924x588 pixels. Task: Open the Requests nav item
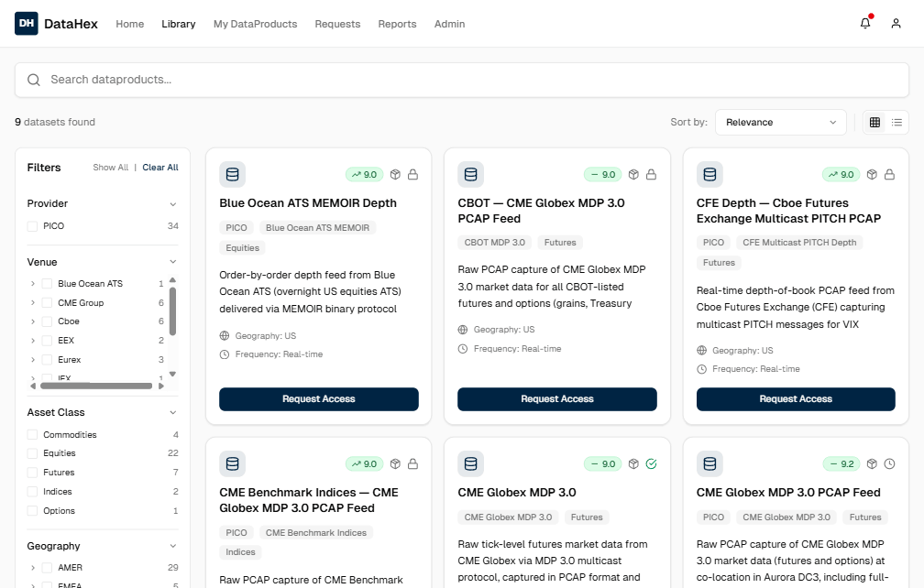point(337,24)
